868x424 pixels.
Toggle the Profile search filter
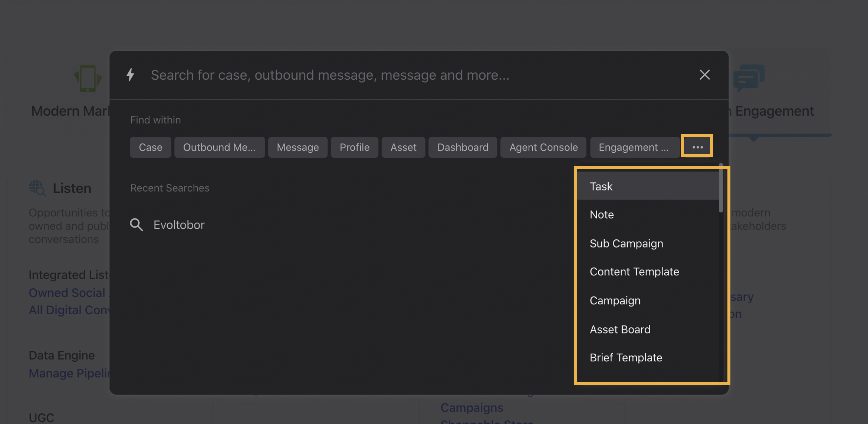354,147
